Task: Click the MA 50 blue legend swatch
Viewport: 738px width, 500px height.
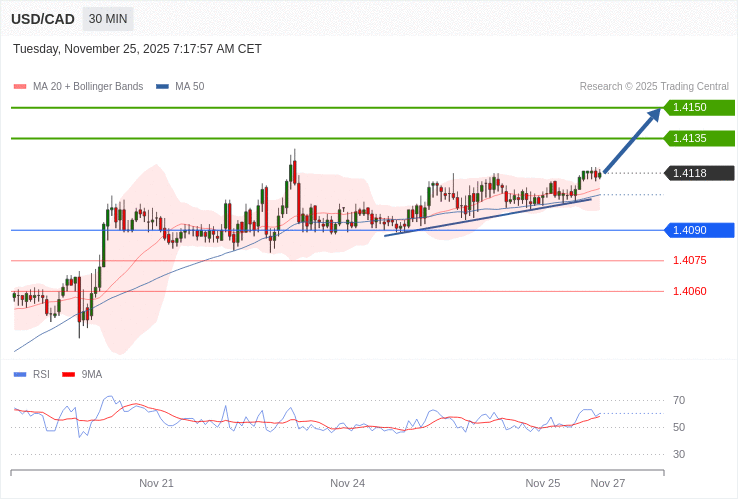Action: (162, 87)
